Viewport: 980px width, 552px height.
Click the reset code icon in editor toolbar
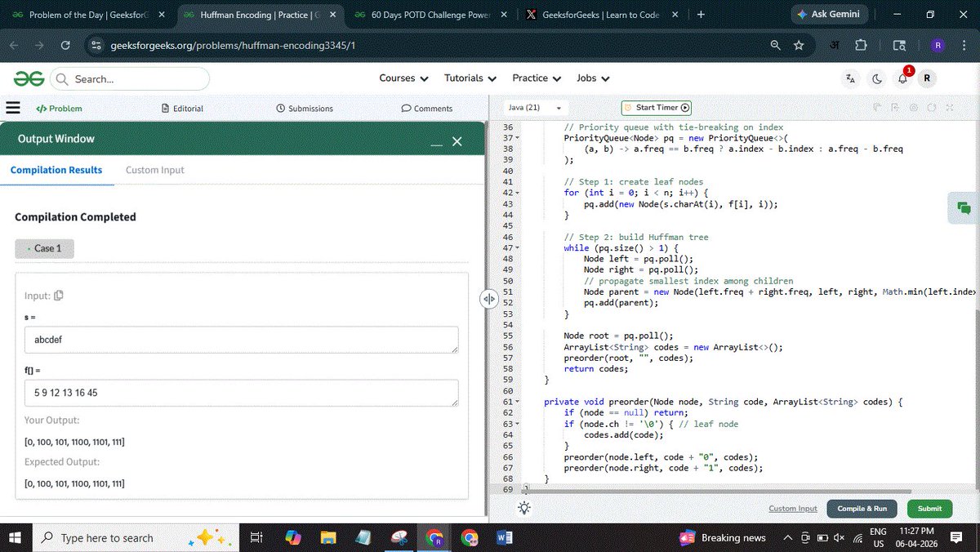click(932, 108)
